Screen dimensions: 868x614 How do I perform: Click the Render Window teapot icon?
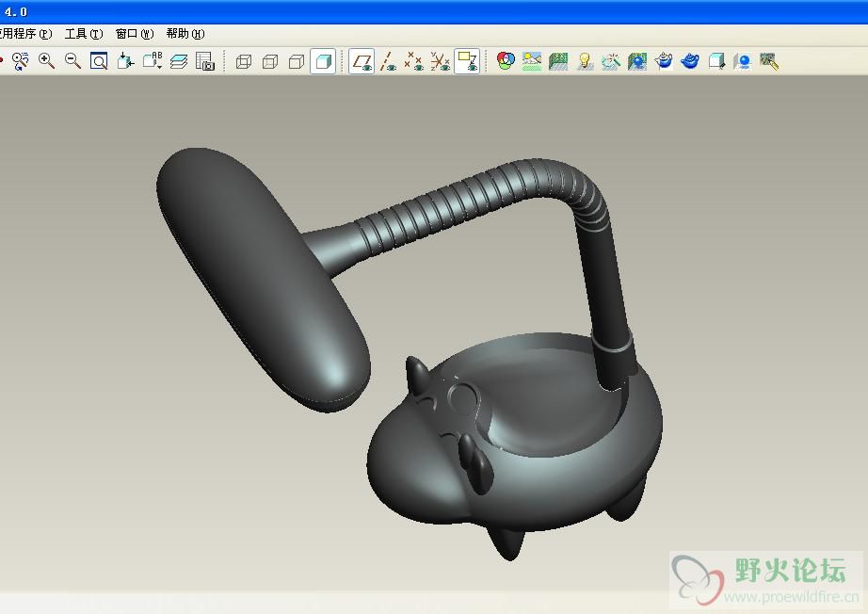[664, 61]
